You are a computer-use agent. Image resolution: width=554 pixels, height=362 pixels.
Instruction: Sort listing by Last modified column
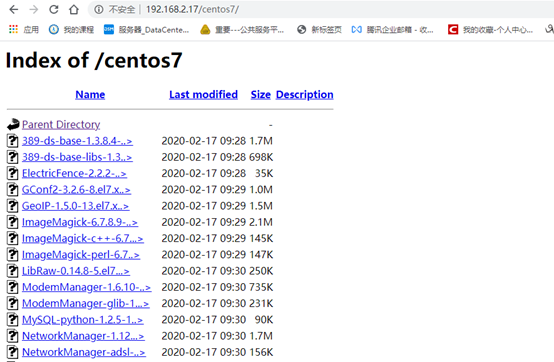click(203, 95)
